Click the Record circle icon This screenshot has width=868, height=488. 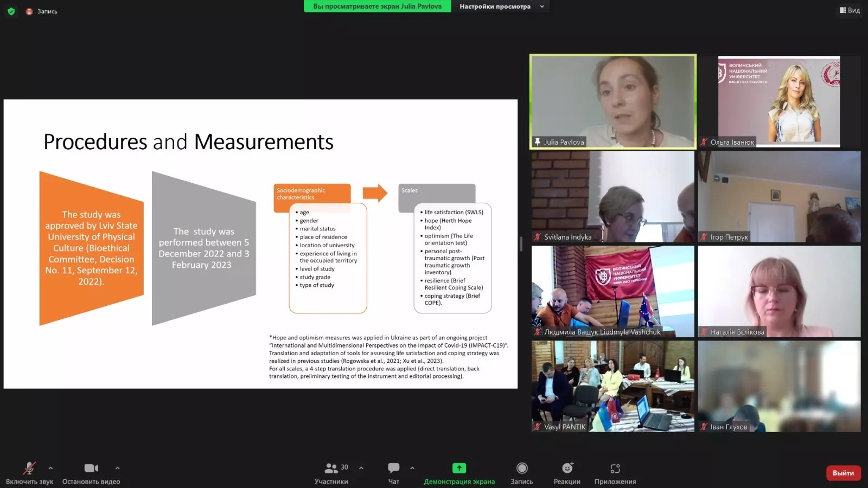tap(521, 468)
